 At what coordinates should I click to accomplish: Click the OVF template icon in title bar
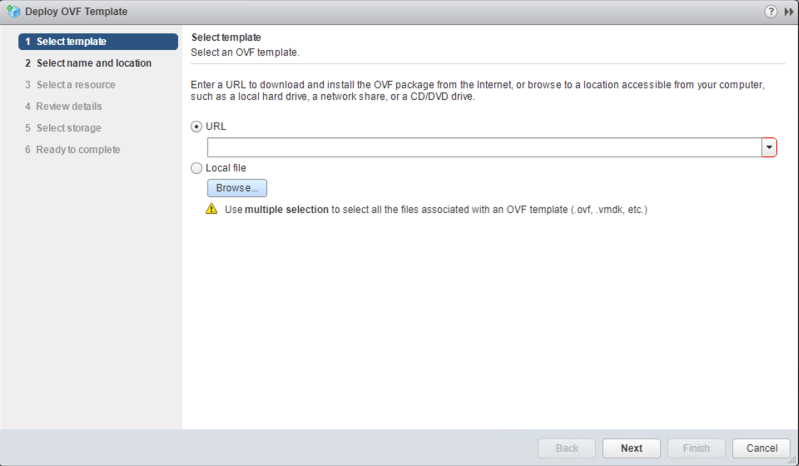coord(13,11)
